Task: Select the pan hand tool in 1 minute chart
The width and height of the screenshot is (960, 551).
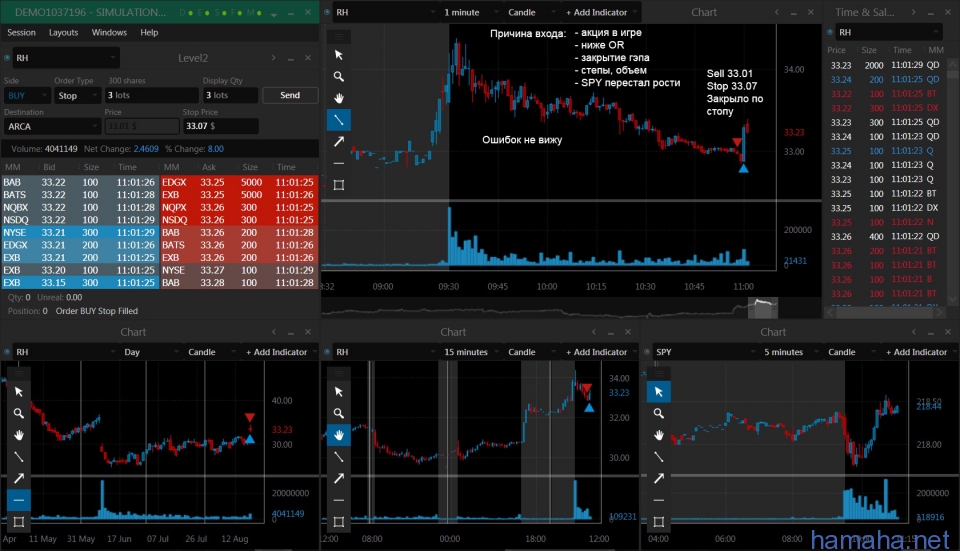Action: [x=339, y=98]
